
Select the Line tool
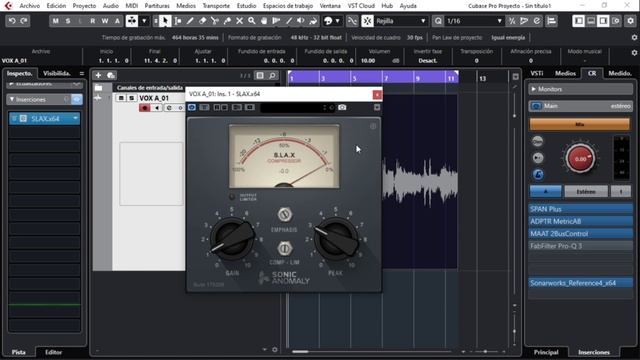289,21
